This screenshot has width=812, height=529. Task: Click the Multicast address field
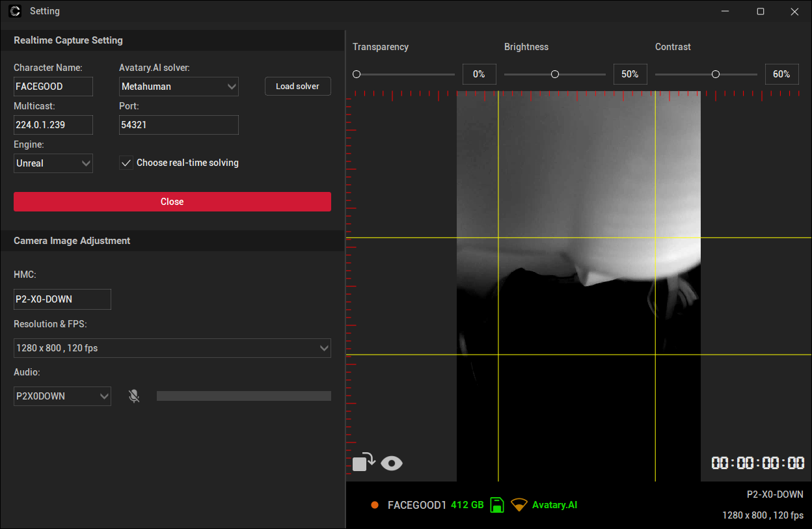pyautogui.click(x=53, y=125)
